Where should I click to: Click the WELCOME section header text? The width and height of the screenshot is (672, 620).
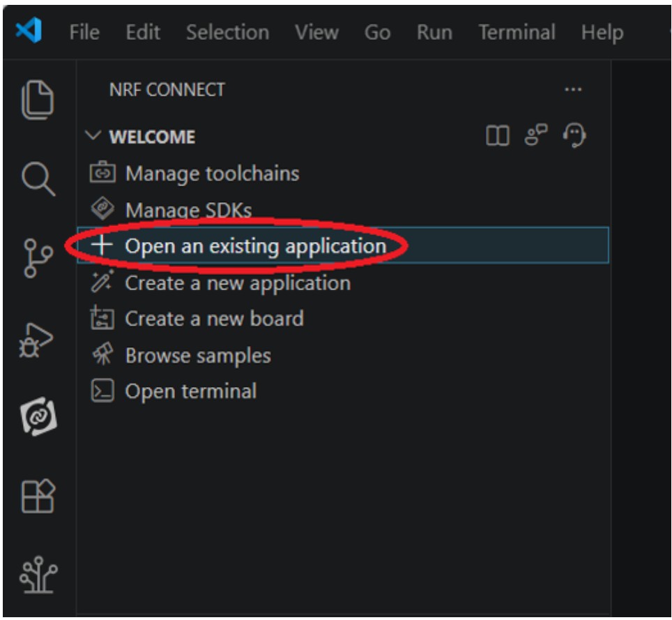152,137
